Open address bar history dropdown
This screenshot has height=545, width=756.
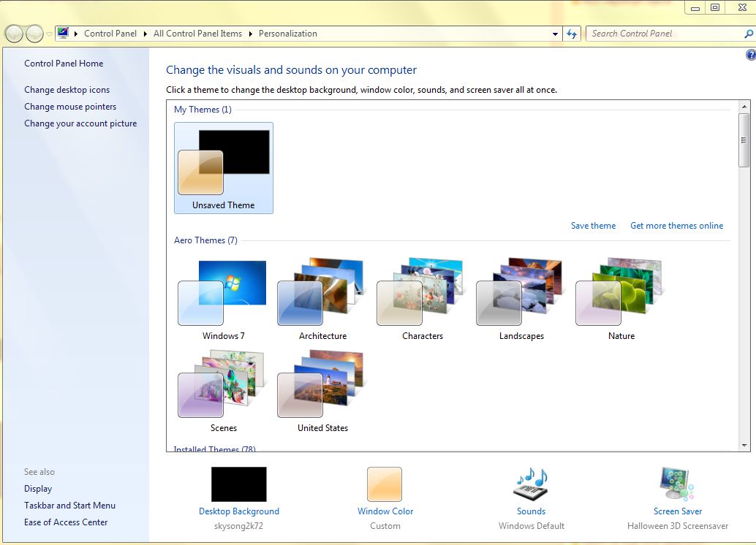pos(555,34)
